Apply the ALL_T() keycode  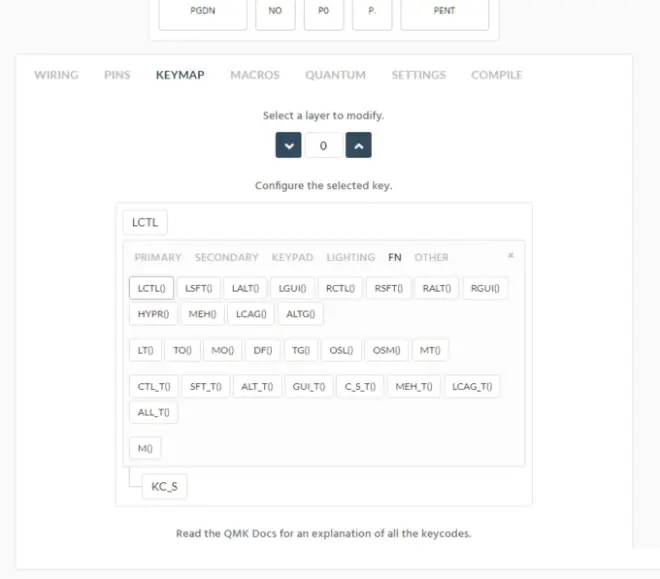(x=153, y=412)
